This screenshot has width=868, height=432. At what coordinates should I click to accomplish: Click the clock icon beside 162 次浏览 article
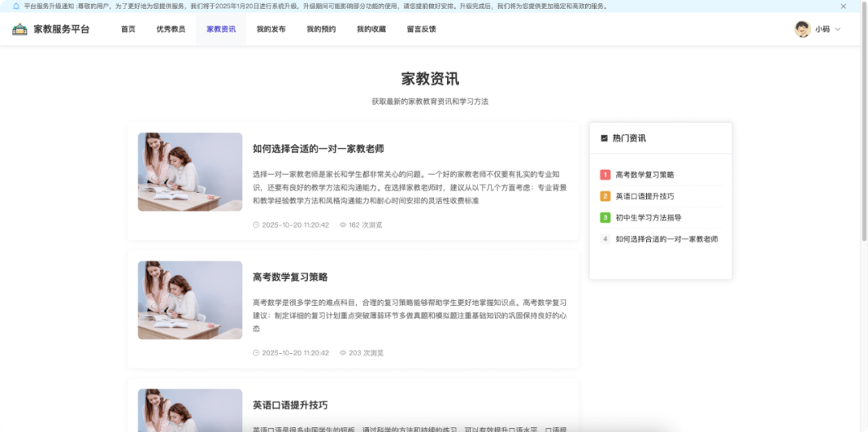256,225
